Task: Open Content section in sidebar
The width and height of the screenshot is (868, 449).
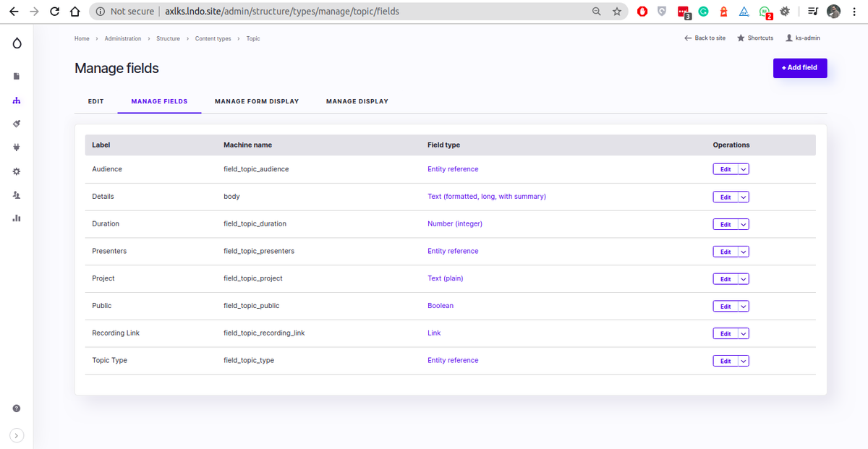Action: [17, 76]
